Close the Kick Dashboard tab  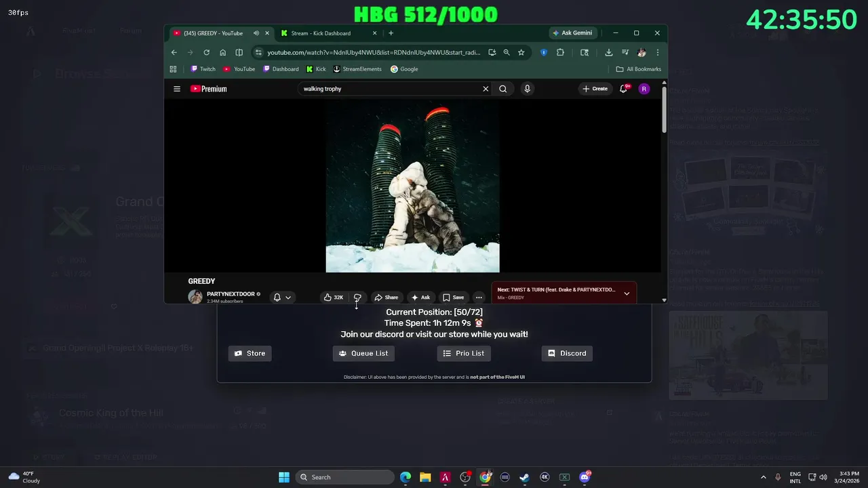click(x=373, y=33)
